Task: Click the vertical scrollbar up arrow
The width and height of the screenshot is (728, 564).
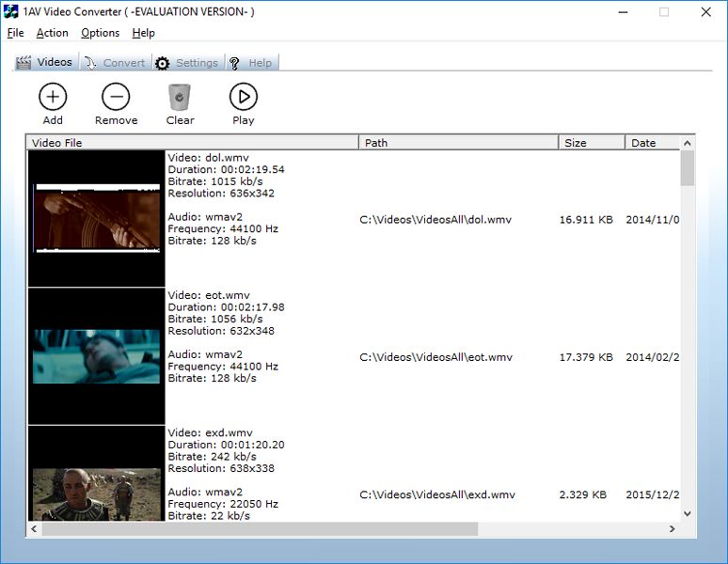Action: pyautogui.click(x=688, y=143)
